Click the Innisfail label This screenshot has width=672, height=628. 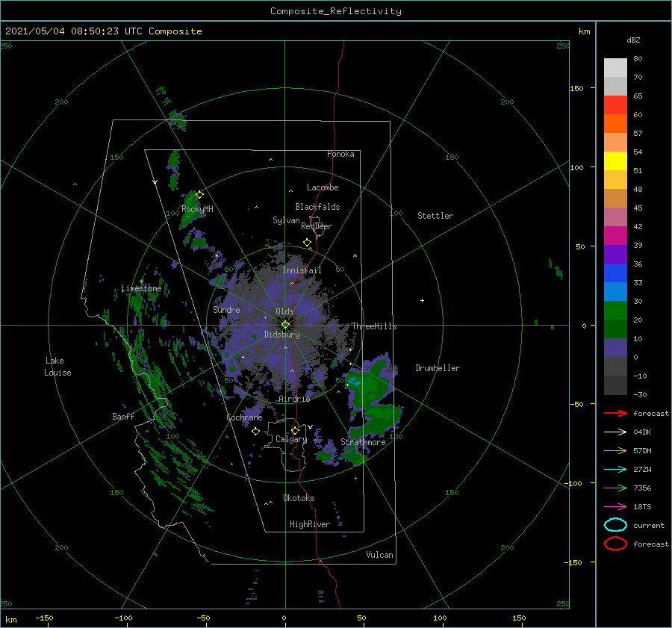[302, 270]
